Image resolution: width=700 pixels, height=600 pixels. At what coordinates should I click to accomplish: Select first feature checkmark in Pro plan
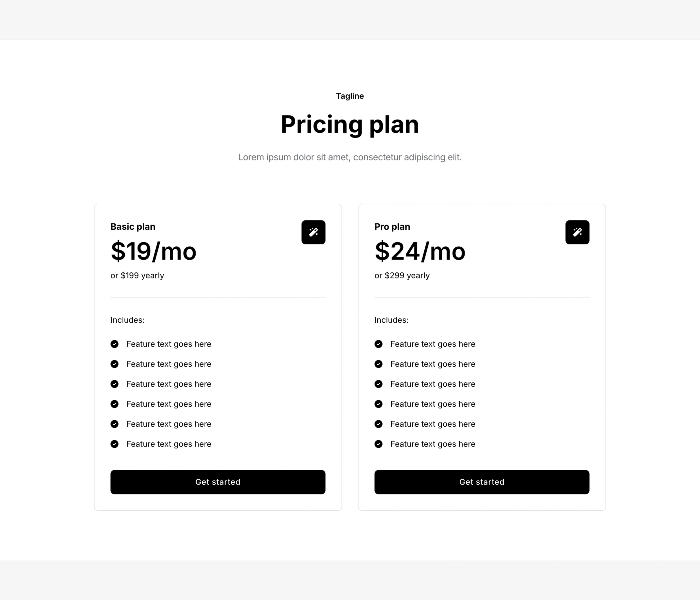pyautogui.click(x=378, y=344)
